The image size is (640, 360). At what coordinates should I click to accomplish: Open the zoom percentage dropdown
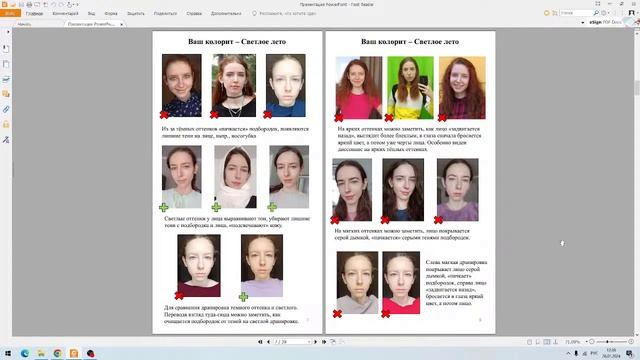tap(587, 342)
